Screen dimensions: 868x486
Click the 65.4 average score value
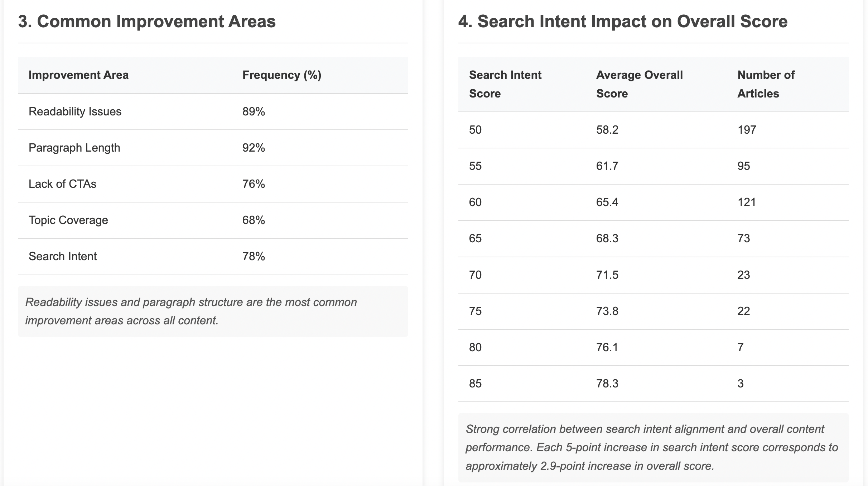click(x=607, y=202)
